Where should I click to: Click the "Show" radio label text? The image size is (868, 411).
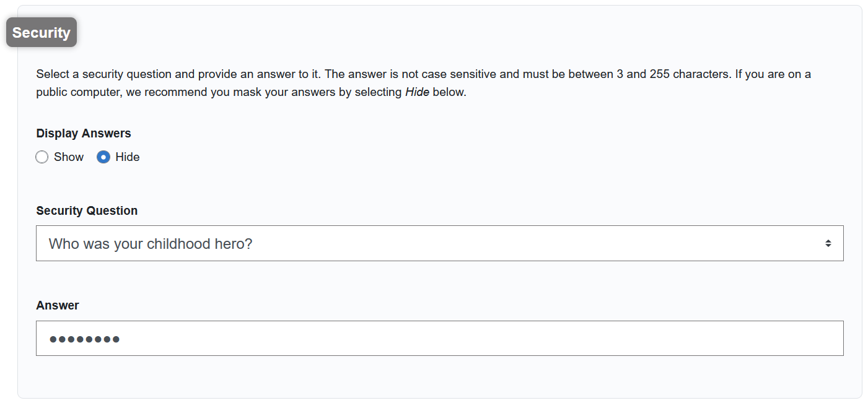69,157
